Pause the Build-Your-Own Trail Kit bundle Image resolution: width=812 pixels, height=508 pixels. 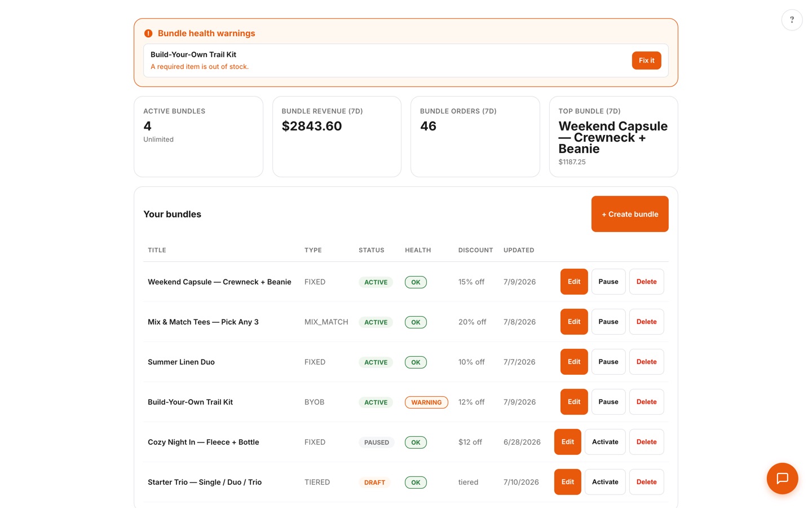point(608,402)
